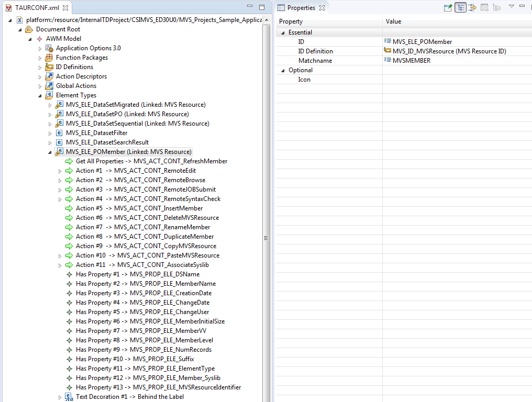
Task: Close the TAURCONF.xml editor tab
Action: 65,8
